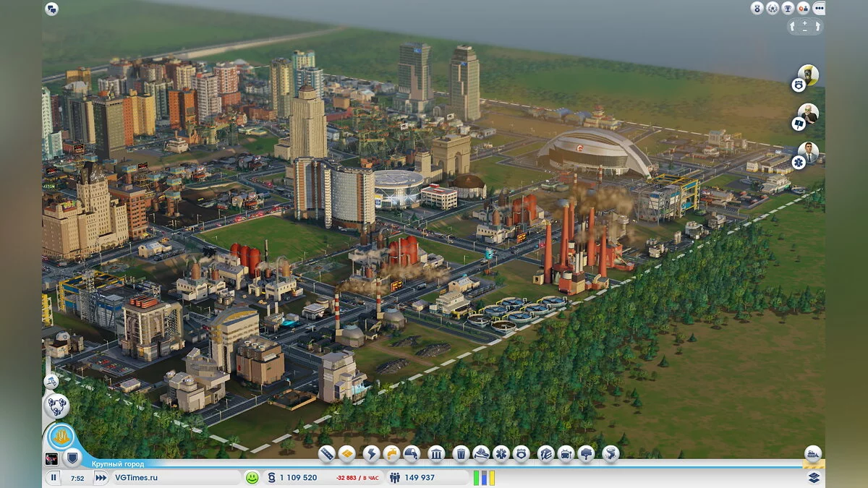Open the green smiley approval rating
This screenshot has width=868, height=488.
point(252,478)
